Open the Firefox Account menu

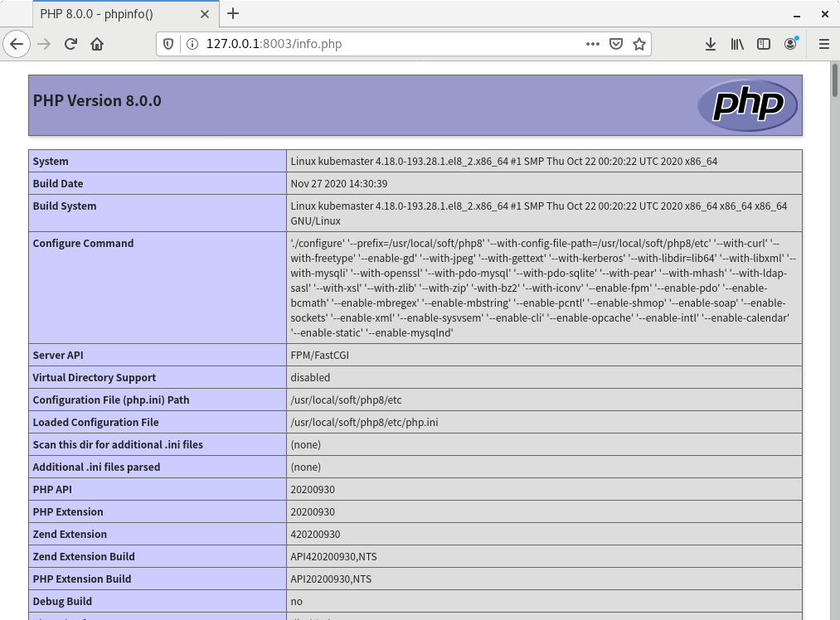pyautogui.click(x=790, y=44)
